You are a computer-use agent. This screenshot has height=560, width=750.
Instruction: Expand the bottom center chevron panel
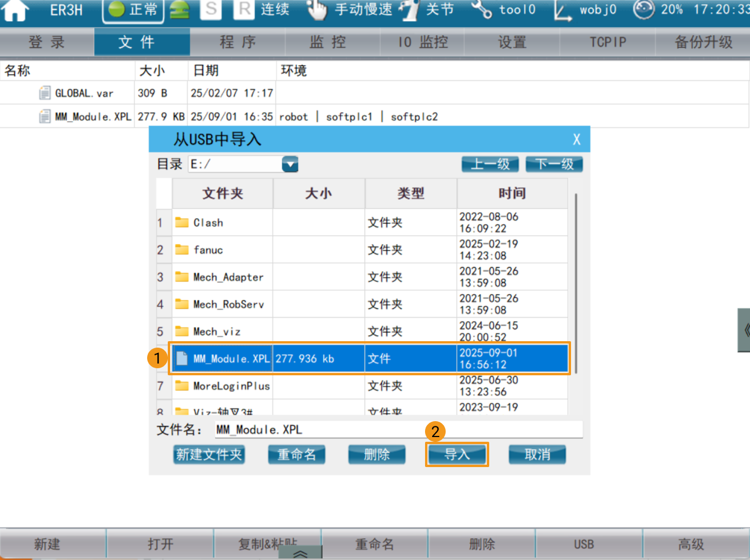tap(300, 554)
